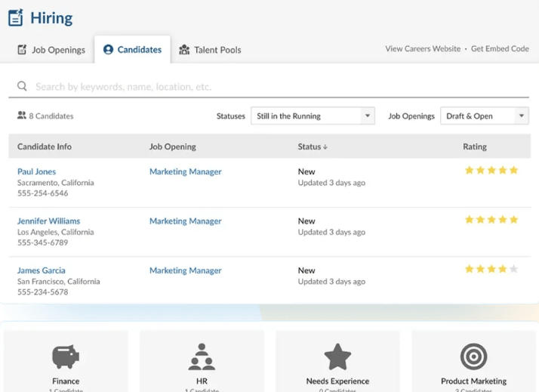The image size is (539, 392).
Task: Open Paul Jones candidate profile
Action: 36,171
